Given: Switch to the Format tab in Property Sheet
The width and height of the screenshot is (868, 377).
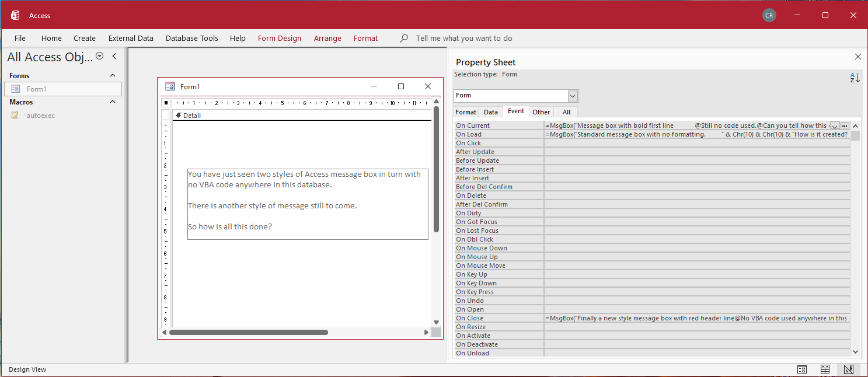Looking at the screenshot, I should tap(466, 112).
